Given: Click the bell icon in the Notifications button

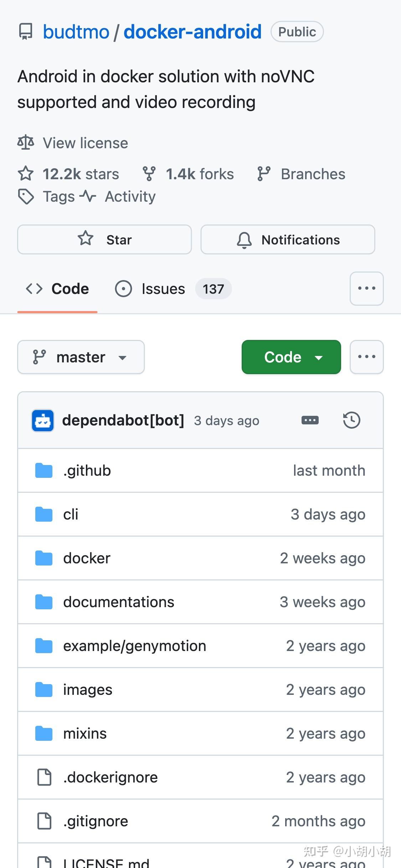Looking at the screenshot, I should (x=245, y=240).
